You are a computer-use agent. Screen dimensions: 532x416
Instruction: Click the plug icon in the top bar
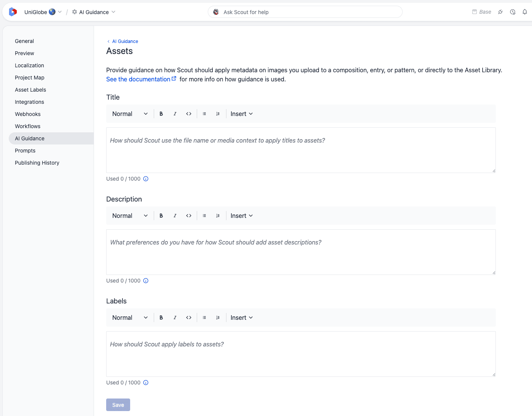tap(500, 12)
